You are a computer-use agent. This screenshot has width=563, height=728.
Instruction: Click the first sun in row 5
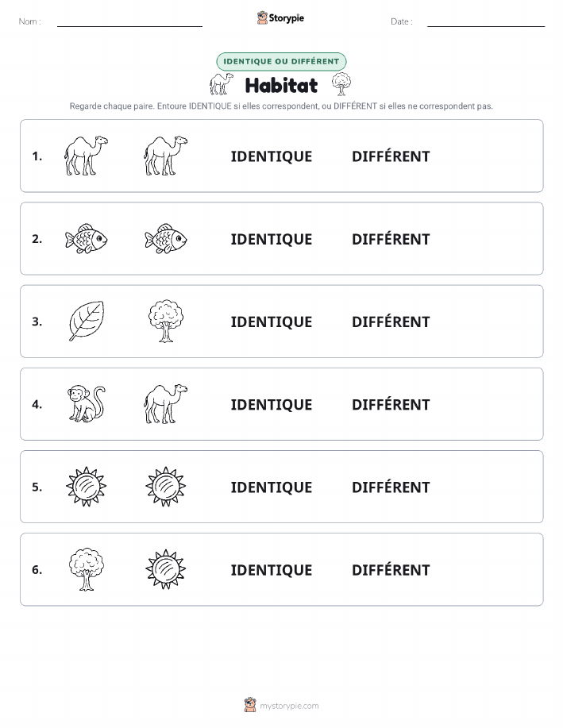pos(86,486)
